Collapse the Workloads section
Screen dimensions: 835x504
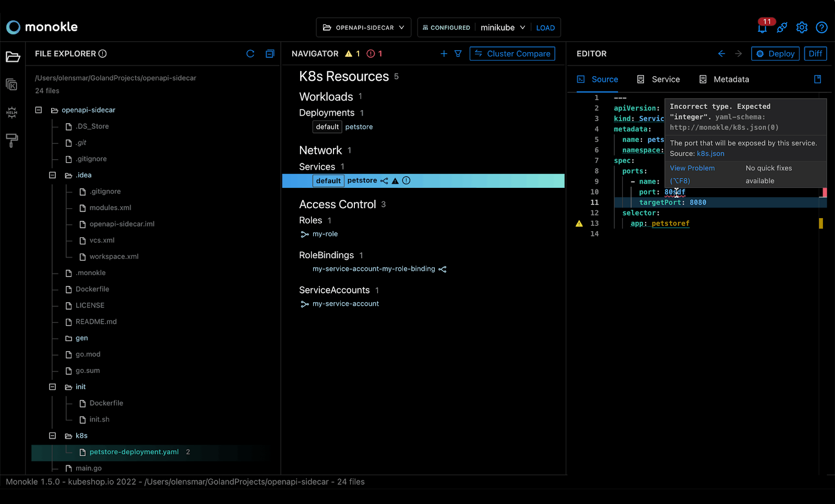pos(326,97)
